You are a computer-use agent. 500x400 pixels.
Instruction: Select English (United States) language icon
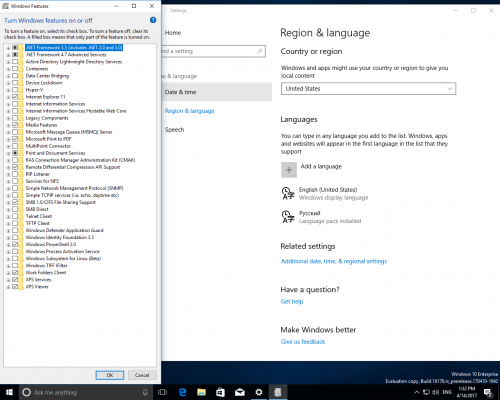click(288, 193)
